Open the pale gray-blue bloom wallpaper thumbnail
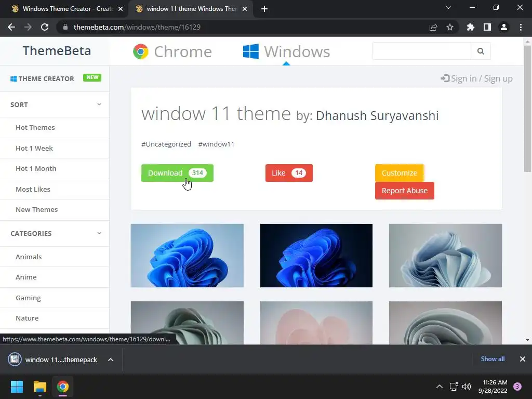Viewport: 532px width, 399px height. click(445, 256)
